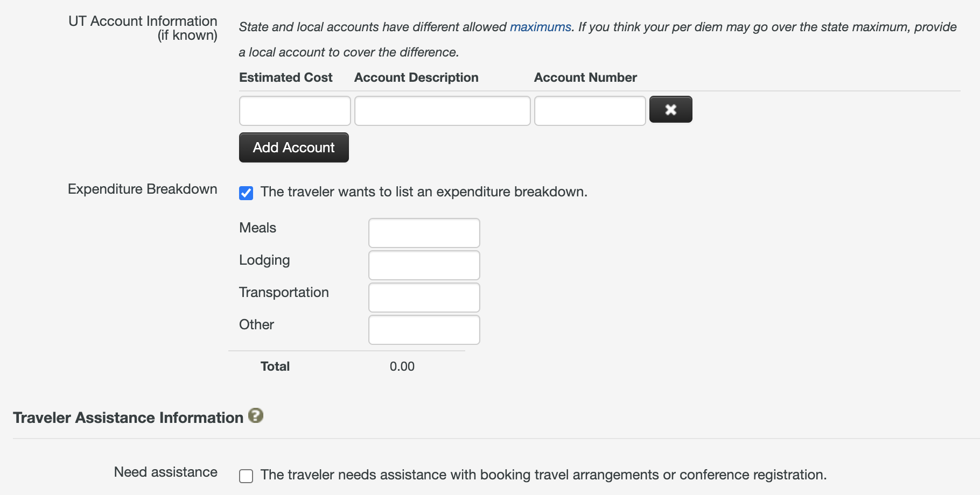The image size is (980, 495).
Task: Click the Total value 0.00
Action: tap(402, 366)
